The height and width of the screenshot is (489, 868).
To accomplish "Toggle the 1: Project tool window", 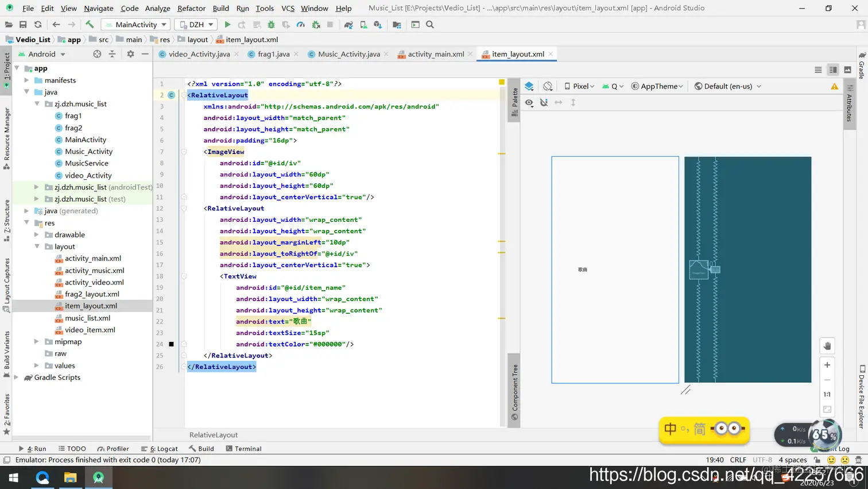I will [x=7, y=70].
